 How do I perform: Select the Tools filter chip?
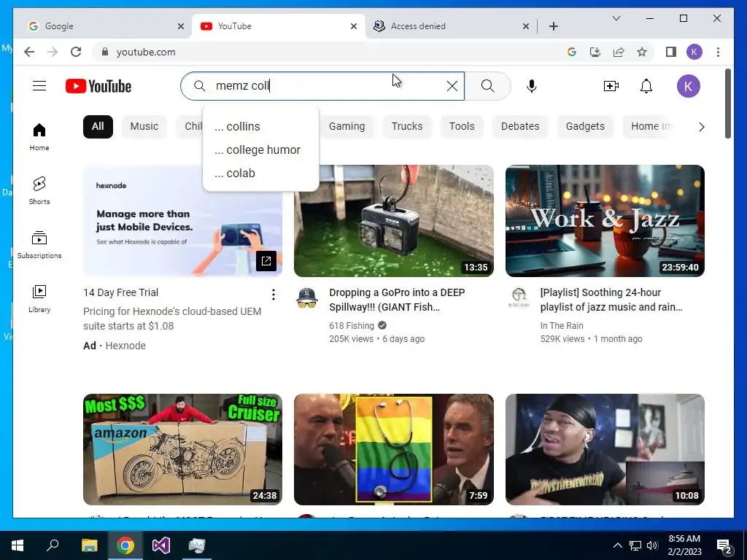(x=462, y=127)
